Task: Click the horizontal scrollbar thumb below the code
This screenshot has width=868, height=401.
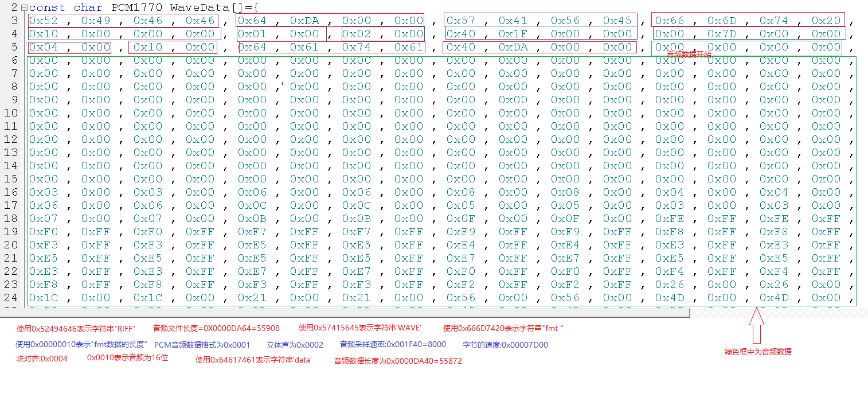Action: [x=345, y=313]
